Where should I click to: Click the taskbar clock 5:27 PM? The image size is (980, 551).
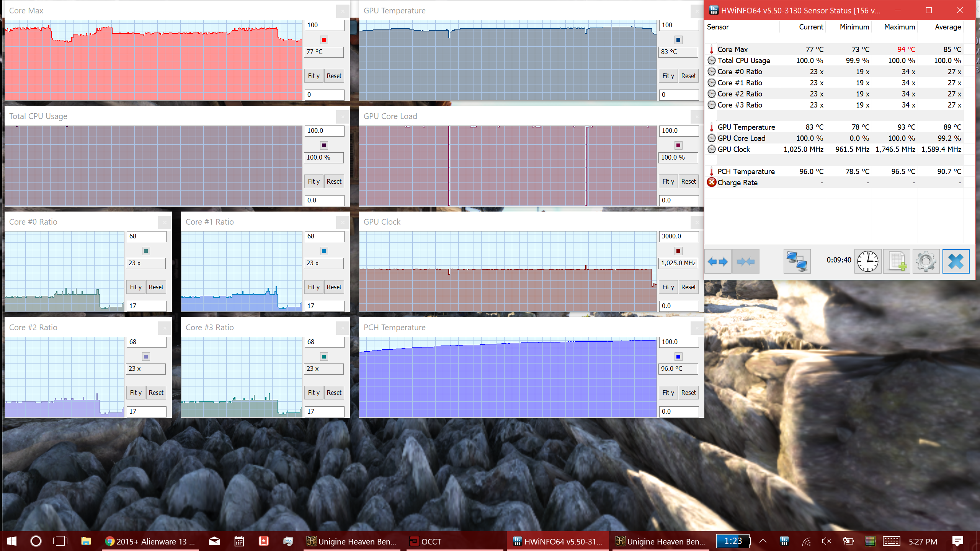click(923, 541)
